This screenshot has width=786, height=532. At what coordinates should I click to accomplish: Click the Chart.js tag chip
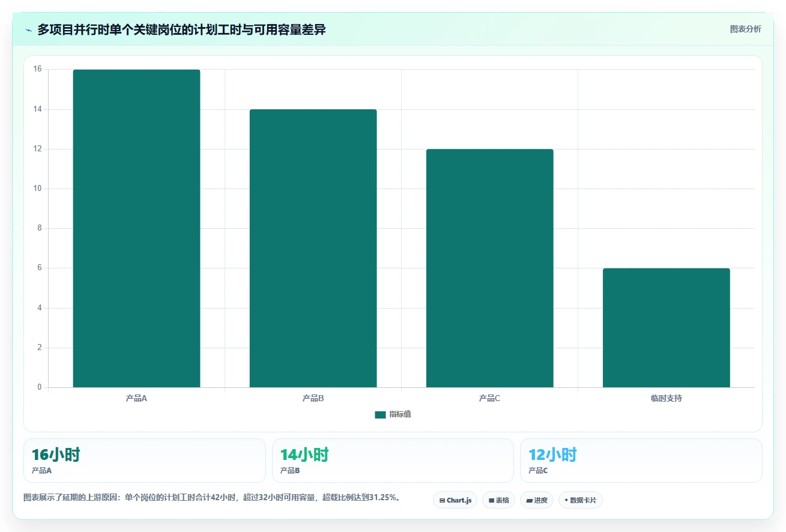[455, 500]
